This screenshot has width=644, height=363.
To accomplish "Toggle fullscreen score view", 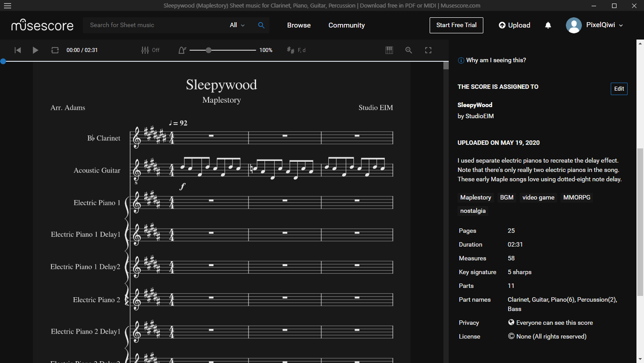I will tap(428, 50).
